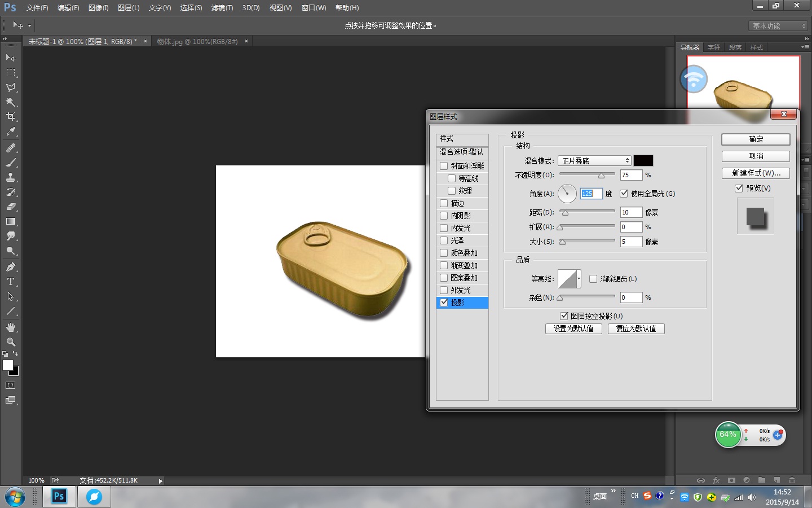Select the Zoom tool
The width and height of the screenshot is (812, 508).
[11, 342]
